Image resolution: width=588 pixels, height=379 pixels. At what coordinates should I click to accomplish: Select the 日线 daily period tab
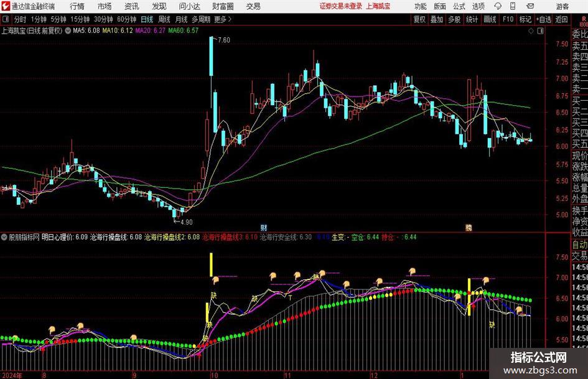147,19
